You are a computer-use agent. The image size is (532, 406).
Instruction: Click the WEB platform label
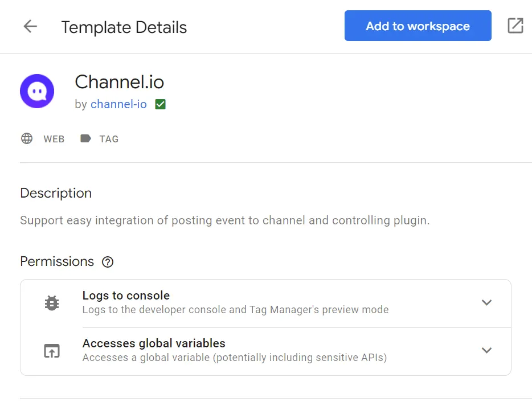[x=54, y=139]
